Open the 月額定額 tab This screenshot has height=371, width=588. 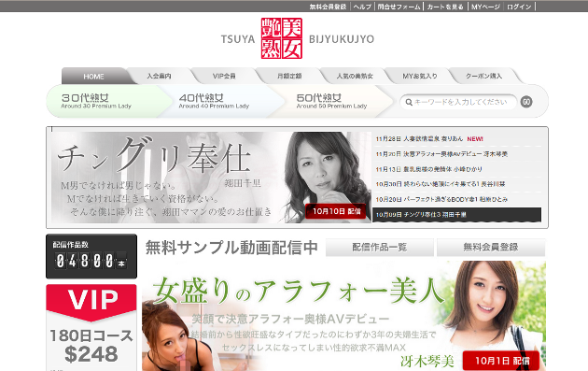pyautogui.click(x=289, y=76)
